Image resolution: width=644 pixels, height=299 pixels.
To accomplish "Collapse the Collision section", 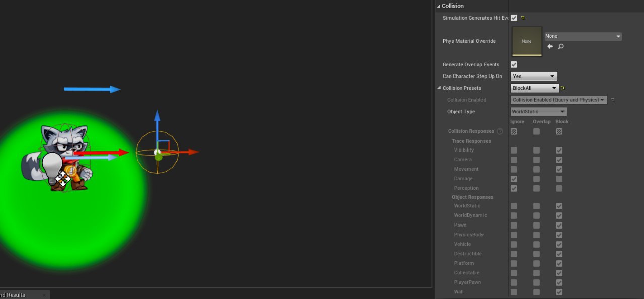I will click(x=438, y=6).
